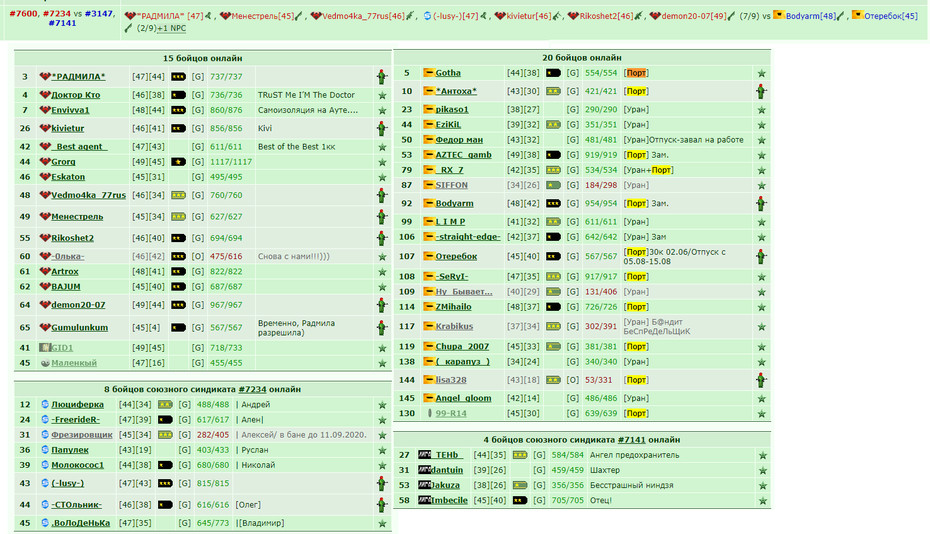The width and height of the screenshot is (930, 534).
Task: Click the star icon in Grorg row
Action: click(382, 162)
